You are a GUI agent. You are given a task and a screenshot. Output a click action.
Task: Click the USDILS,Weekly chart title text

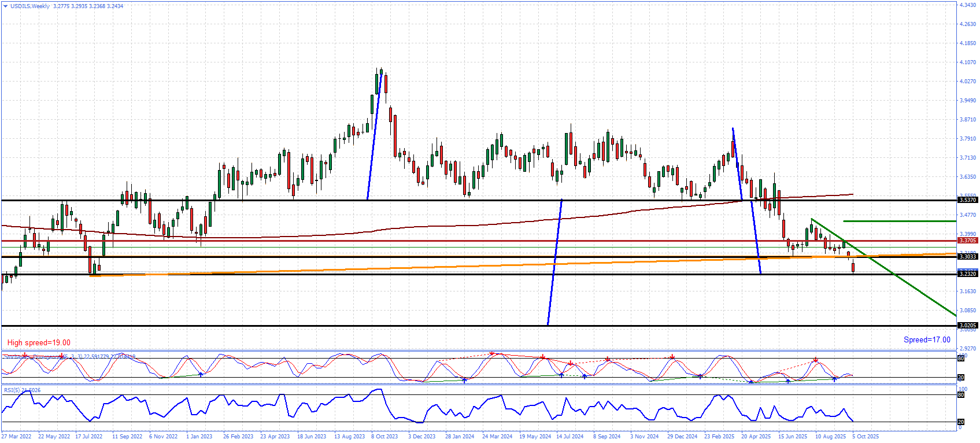(x=30, y=6)
